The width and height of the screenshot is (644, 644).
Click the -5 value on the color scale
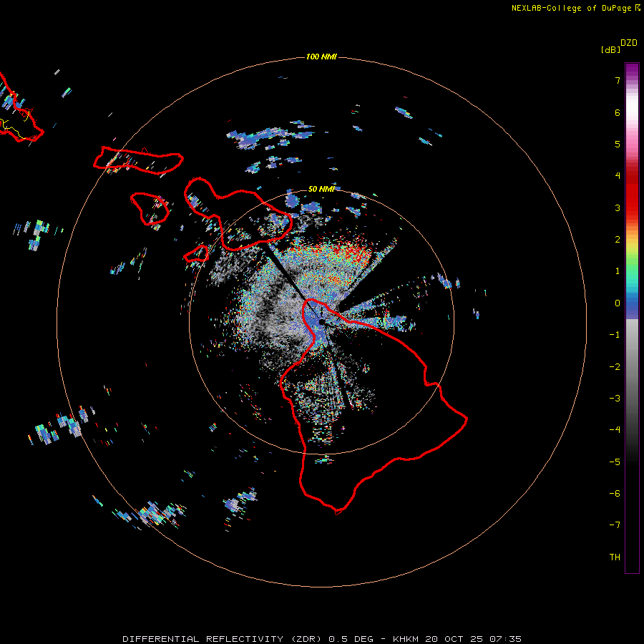(615, 462)
